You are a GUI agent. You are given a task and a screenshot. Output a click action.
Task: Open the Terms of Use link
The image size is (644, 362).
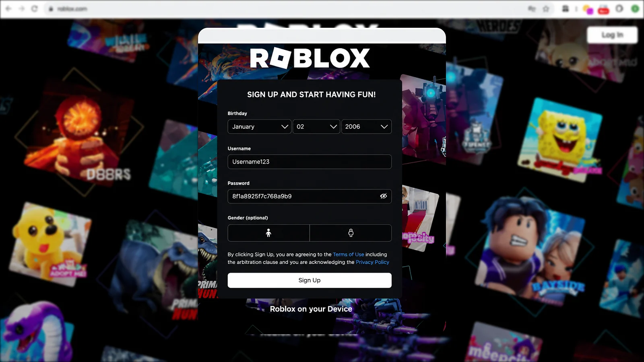point(348,254)
